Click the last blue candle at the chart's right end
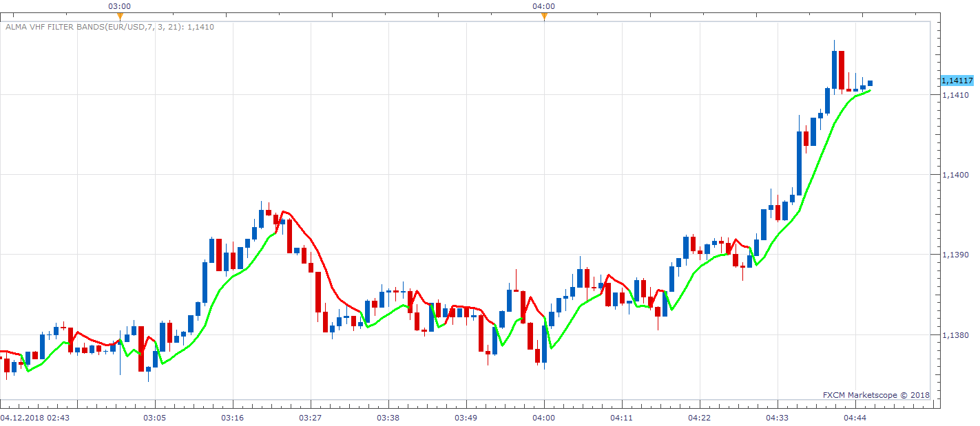Image resolution: width=980 pixels, height=426 pixels. coord(870,83)
